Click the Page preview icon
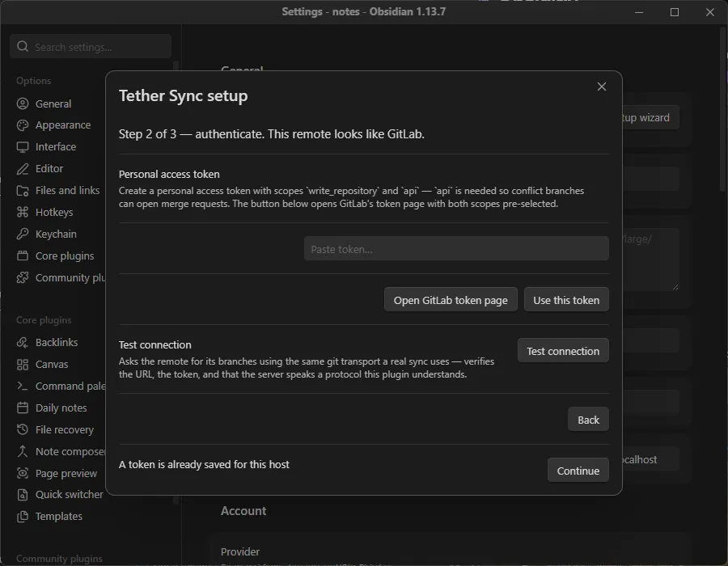This screenshot has height=566, width=728. [x=23, y=473]
